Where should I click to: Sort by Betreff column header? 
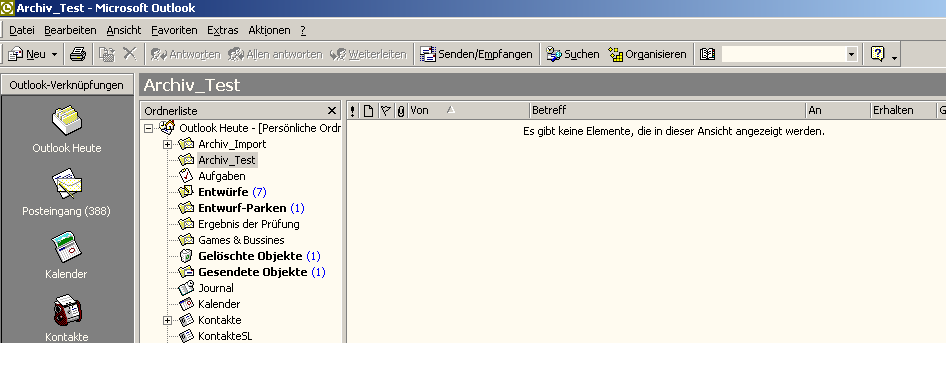(668, 110)
